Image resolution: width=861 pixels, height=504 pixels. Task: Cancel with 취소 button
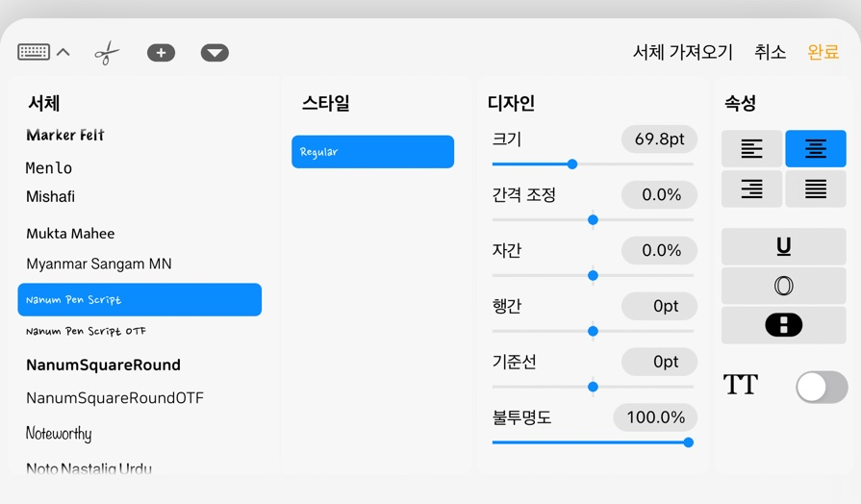[770, 52]
